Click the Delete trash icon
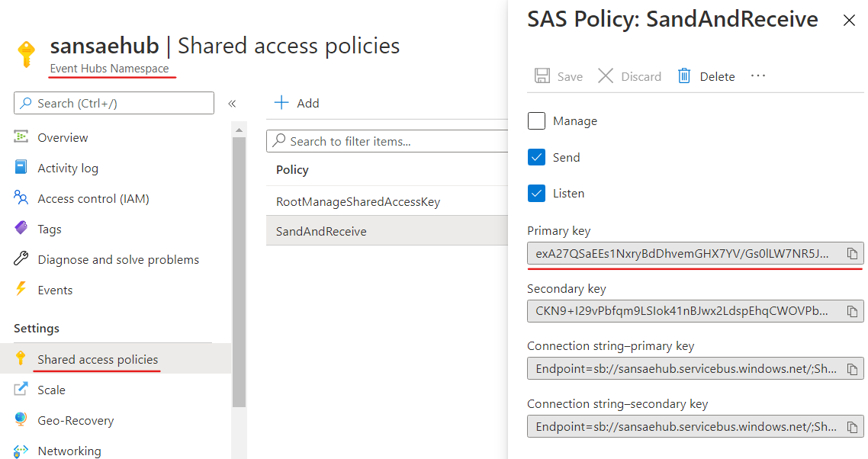Image resolution: width=868 pixels, height=459 pixels. click(x=684, y=76)
